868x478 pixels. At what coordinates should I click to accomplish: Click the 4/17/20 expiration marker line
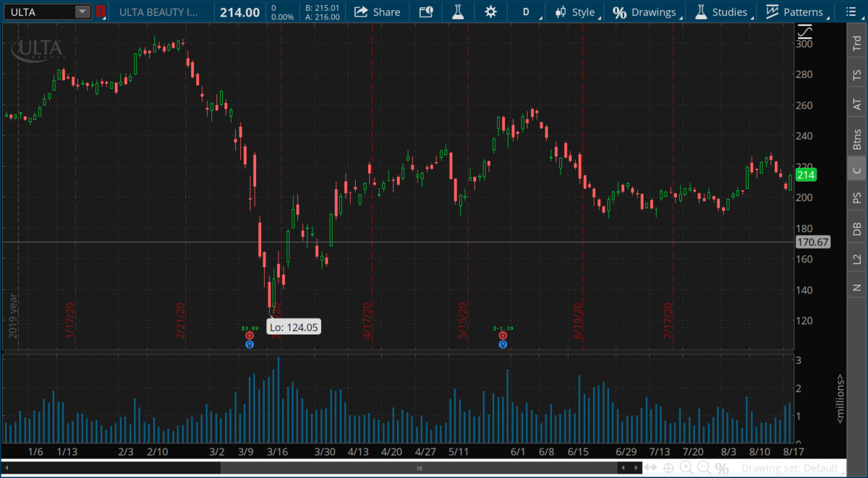point(372,188)
